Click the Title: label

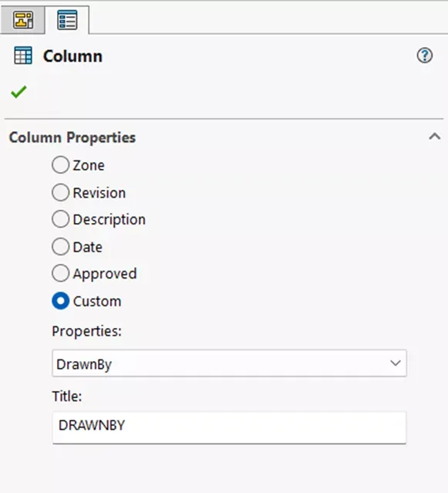tap(67, 396)
